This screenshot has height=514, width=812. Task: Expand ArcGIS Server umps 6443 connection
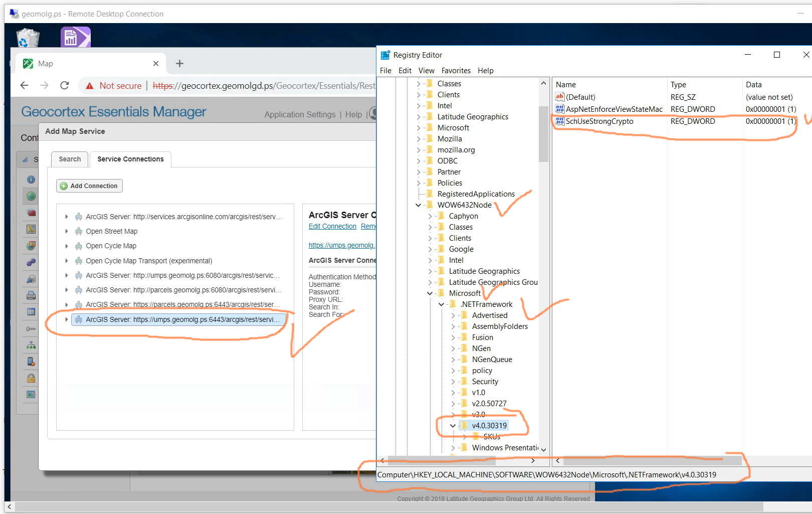tap(66, 319)
